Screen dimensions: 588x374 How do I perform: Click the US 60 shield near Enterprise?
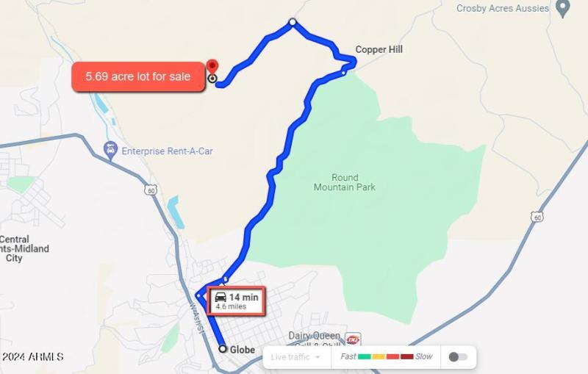[x=151, y=190]
